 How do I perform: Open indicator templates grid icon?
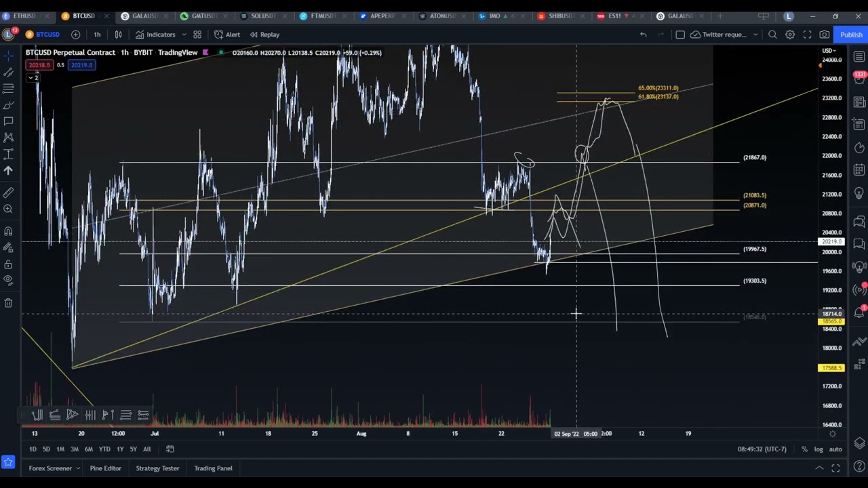[197, 35]
